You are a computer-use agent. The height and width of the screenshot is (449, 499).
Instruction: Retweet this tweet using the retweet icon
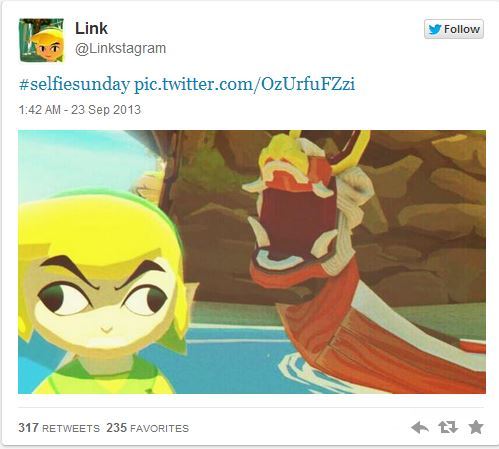coord(448,427)
